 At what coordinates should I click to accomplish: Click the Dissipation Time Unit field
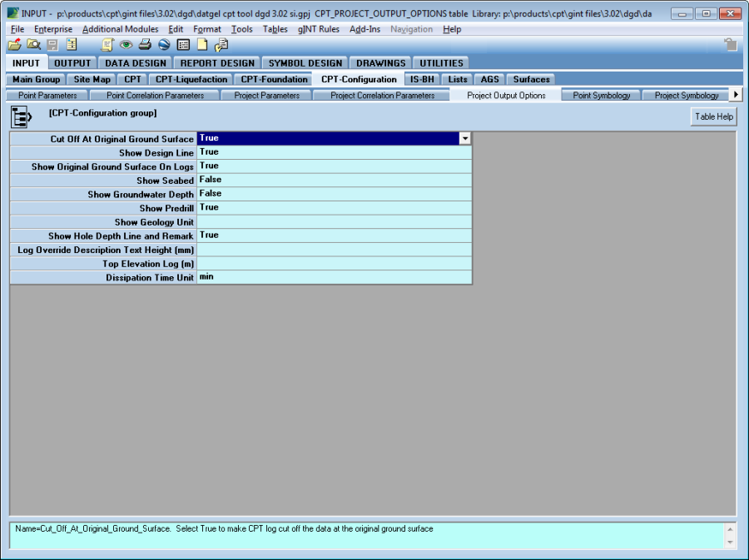pyautogui.click(x=334, y=277)
